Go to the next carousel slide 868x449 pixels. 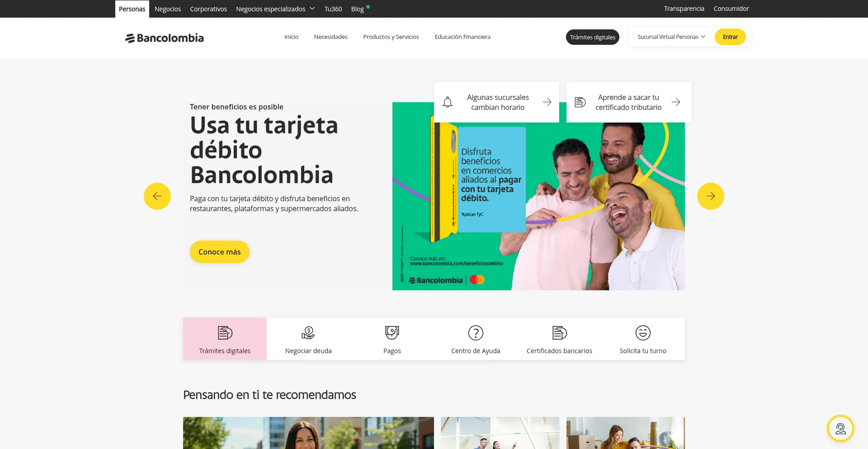[710, 196]
